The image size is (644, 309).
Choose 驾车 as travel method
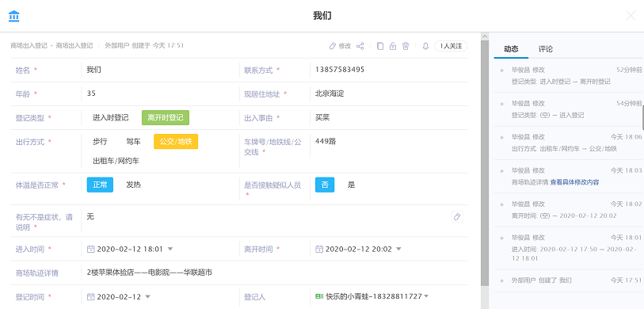(134, 142)
